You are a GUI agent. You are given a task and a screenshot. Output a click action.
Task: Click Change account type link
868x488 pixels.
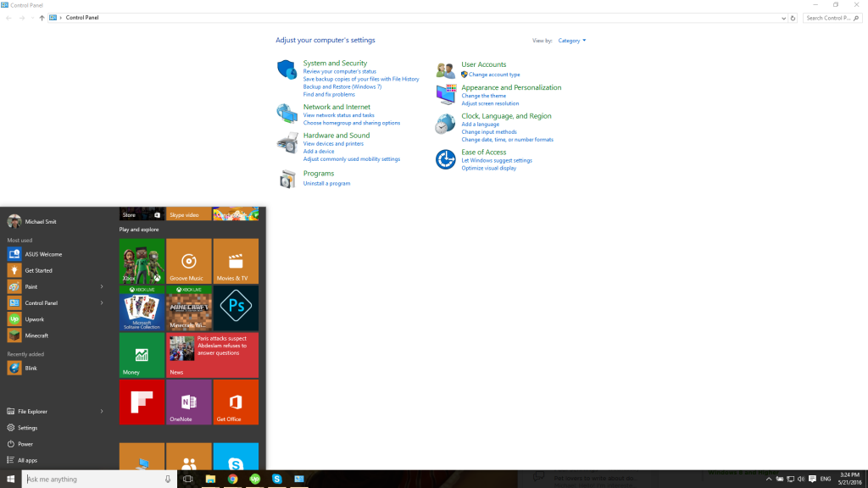click(494, 75)
